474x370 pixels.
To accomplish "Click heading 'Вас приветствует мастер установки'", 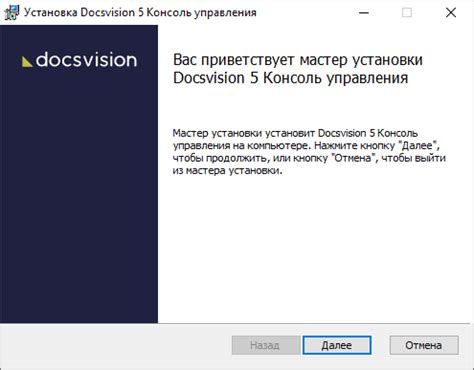I will point(298,60).
